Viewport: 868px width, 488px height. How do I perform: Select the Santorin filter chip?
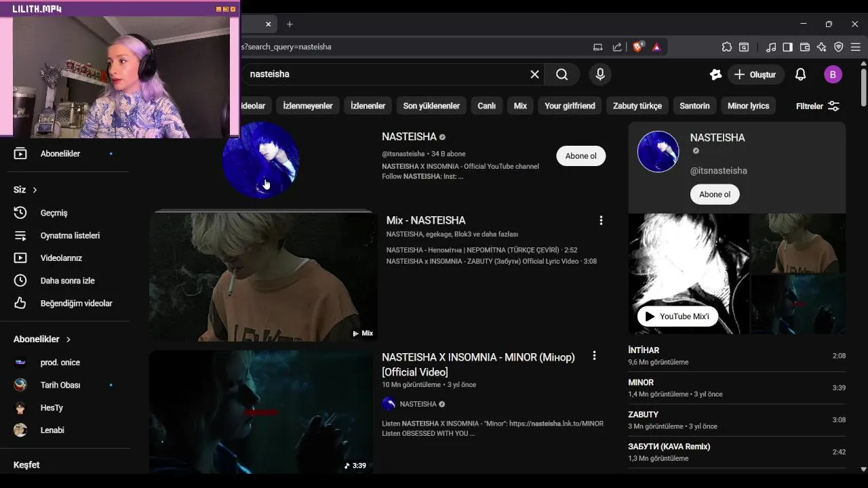point(694,106)
